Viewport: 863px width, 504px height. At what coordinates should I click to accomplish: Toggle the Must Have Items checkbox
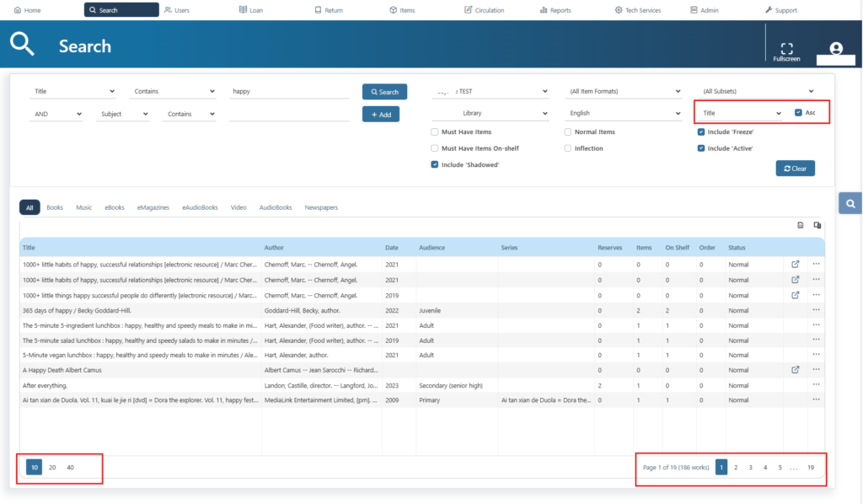[x=434, y=132]
